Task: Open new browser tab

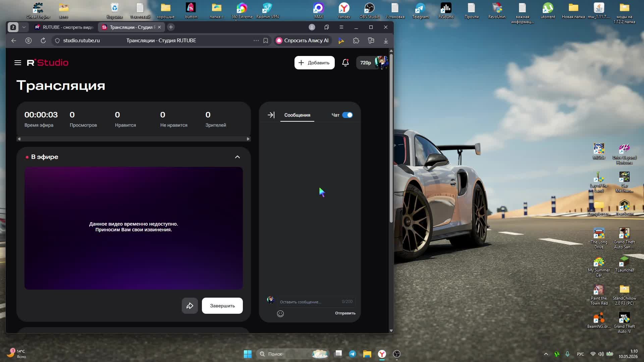Action: coord(171,27)
